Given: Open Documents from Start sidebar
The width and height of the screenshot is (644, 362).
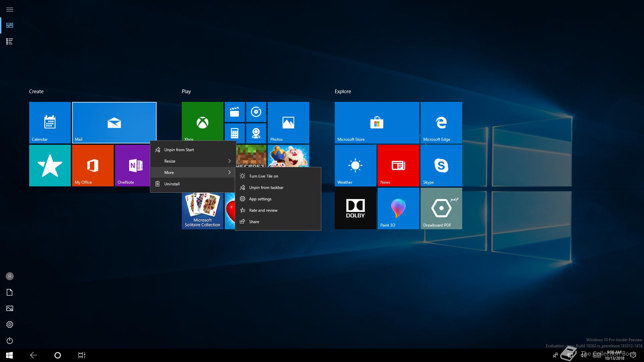Looking at the screenshot, I should pyautogui.click(x=10, y=292).
